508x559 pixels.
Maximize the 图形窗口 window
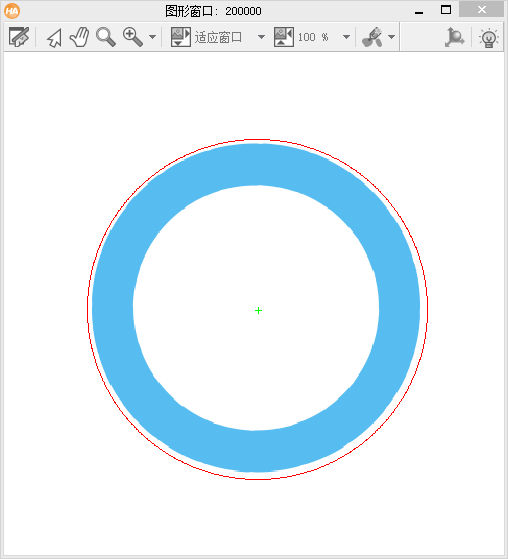click(446, 10)
